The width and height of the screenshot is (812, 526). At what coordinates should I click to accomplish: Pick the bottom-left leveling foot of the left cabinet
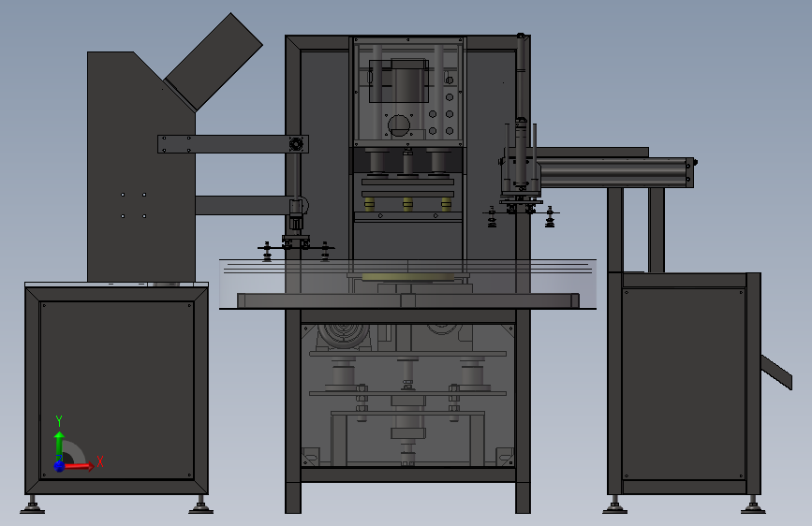coord(33,505)
